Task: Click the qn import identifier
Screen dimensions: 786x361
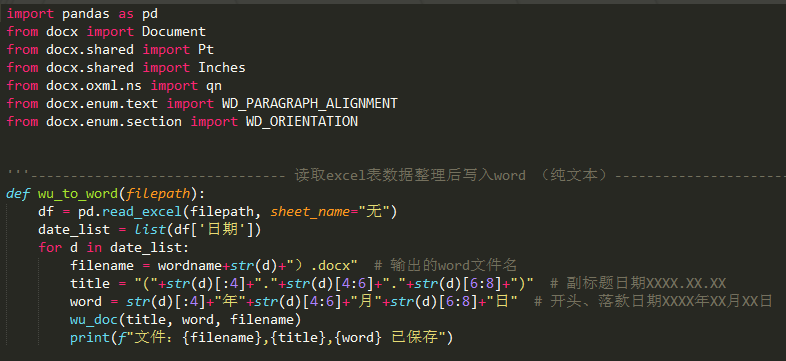Action: coord(214,86)
